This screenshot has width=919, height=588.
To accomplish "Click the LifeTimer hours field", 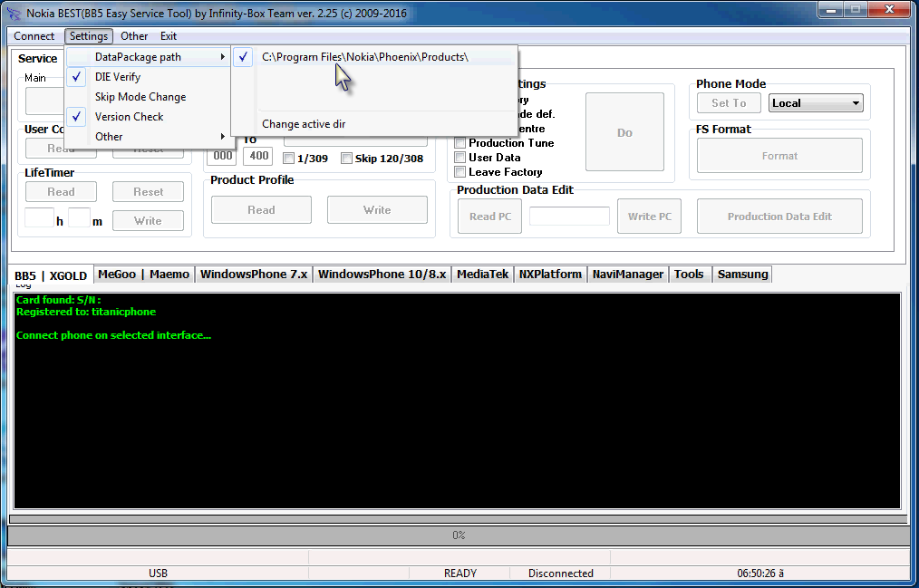I will pos(39,217).
